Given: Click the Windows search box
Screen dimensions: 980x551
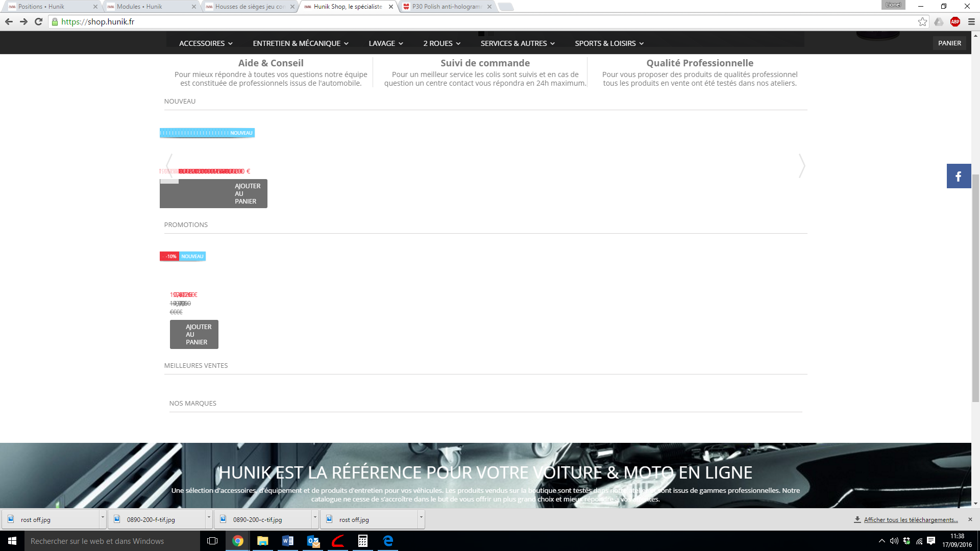Looking at the screenshot, I should [112, 541].
